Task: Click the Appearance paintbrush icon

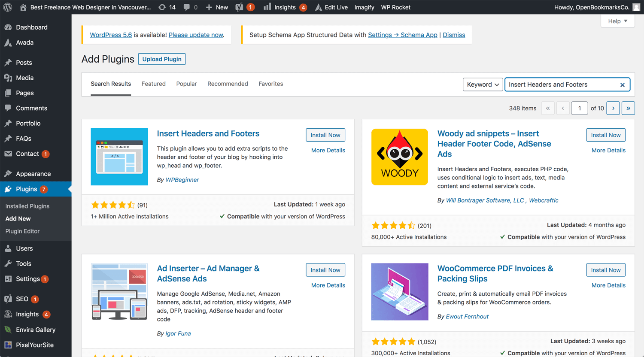Action: (x=8, y=174)
